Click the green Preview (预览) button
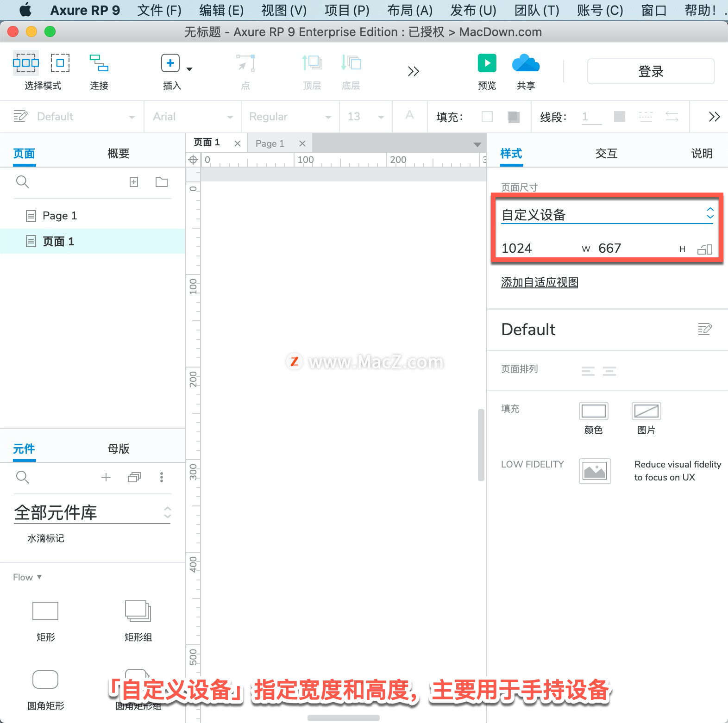This screenshot has height=723, width=728. pyautogui.click(x=487, y=63)
